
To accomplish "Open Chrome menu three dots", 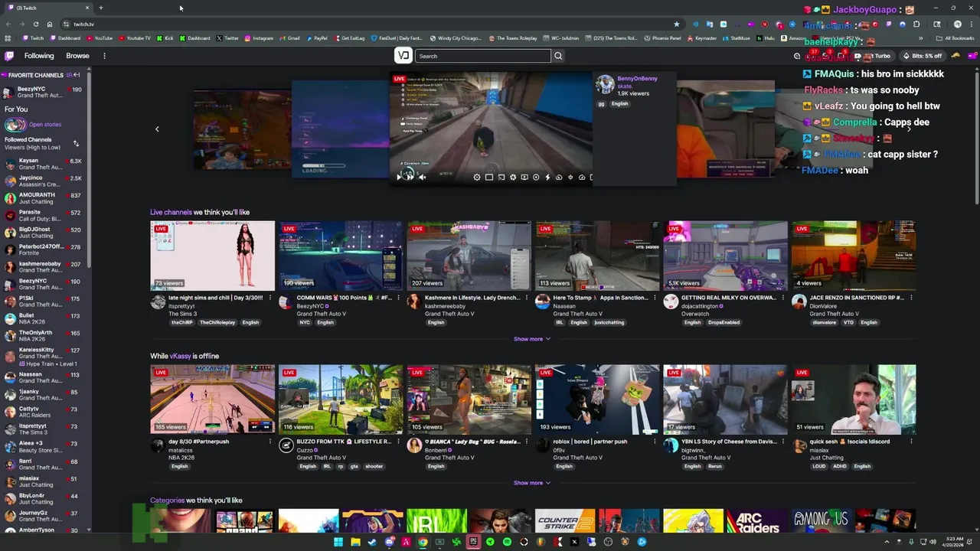I will [x=972, y=24].
